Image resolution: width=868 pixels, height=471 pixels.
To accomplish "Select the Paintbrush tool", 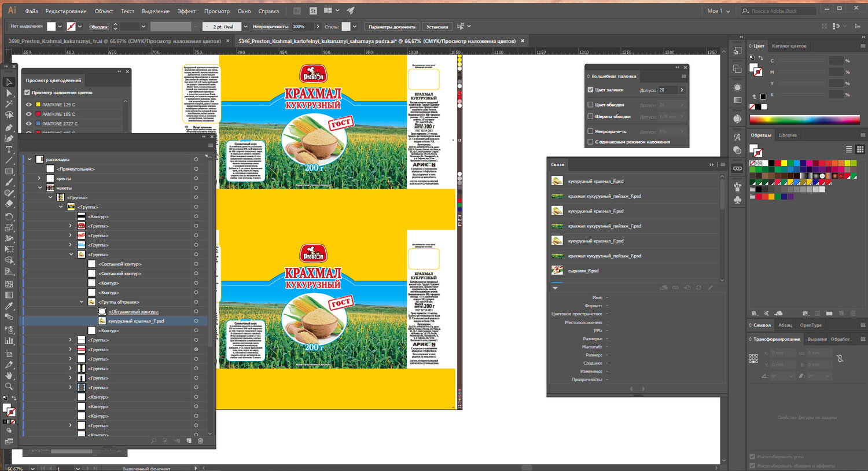I will pos(9,182).
